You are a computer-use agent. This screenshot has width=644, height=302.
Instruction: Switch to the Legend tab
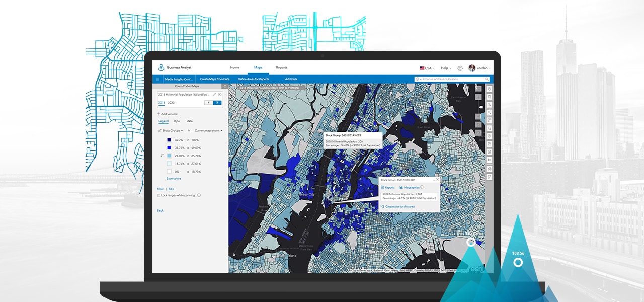[164, 121]
